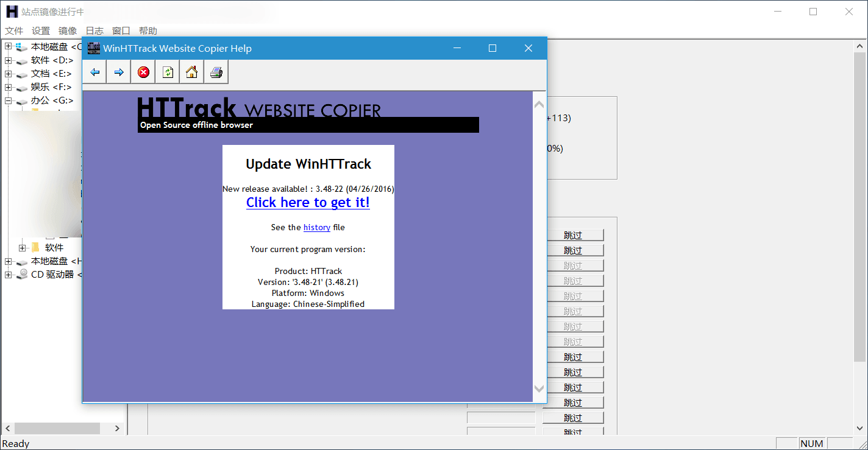The height and width of the screenshot is (450, 868).
Task: Select the 软件 folder label in tree
Action: (x=54, y=248)
